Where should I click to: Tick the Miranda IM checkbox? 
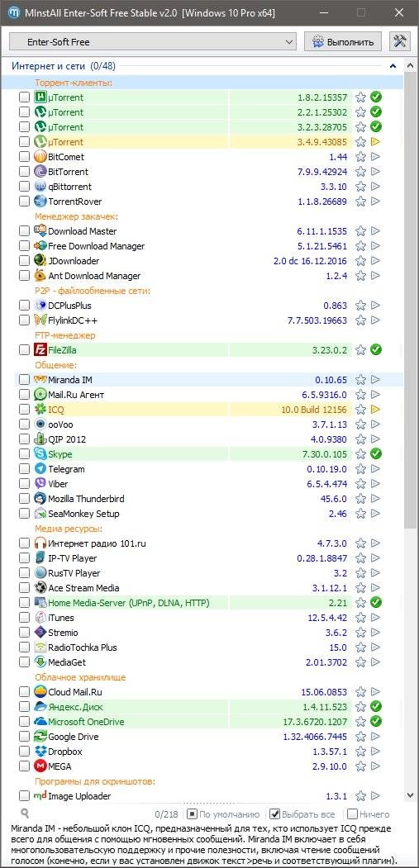point(25,380)
